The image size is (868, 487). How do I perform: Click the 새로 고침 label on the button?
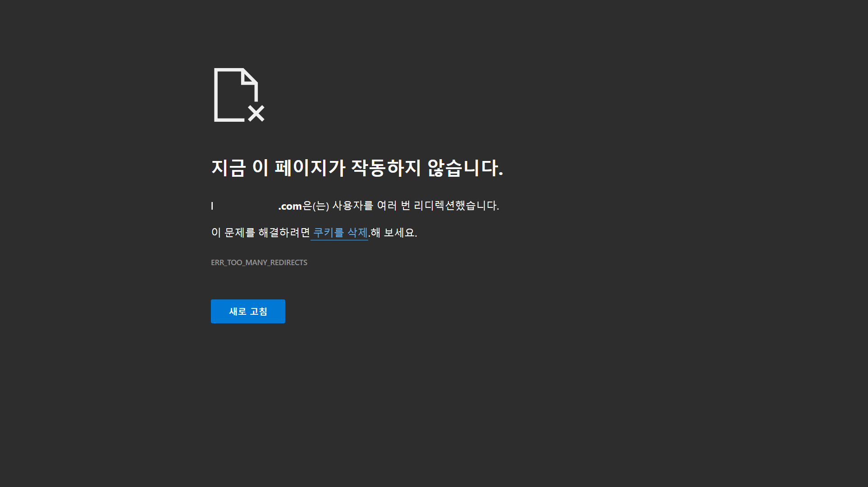[x=247, y=311]
